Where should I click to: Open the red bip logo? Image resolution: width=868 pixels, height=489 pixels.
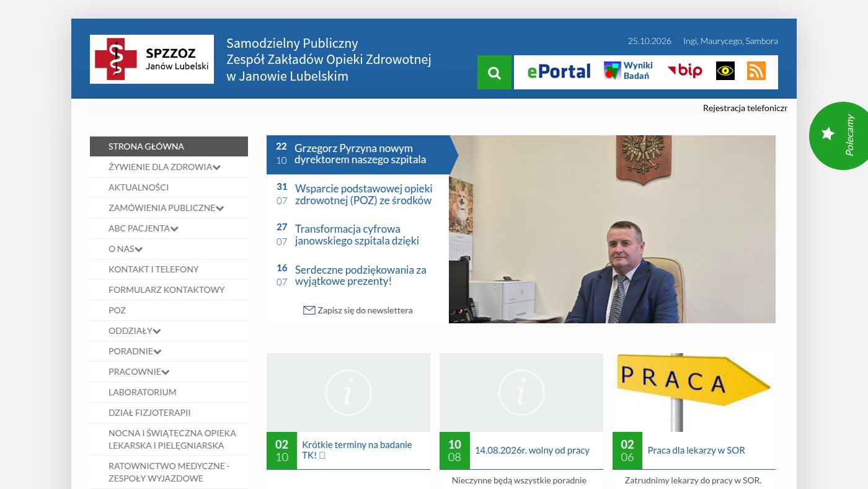point(685,71)
